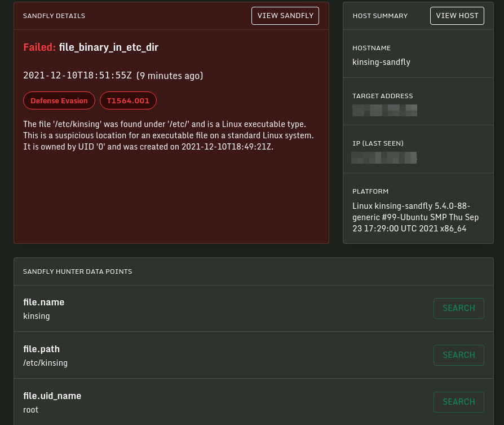Click the failed sandfly name file_binary_in_etc_dir

click(109, 47)
